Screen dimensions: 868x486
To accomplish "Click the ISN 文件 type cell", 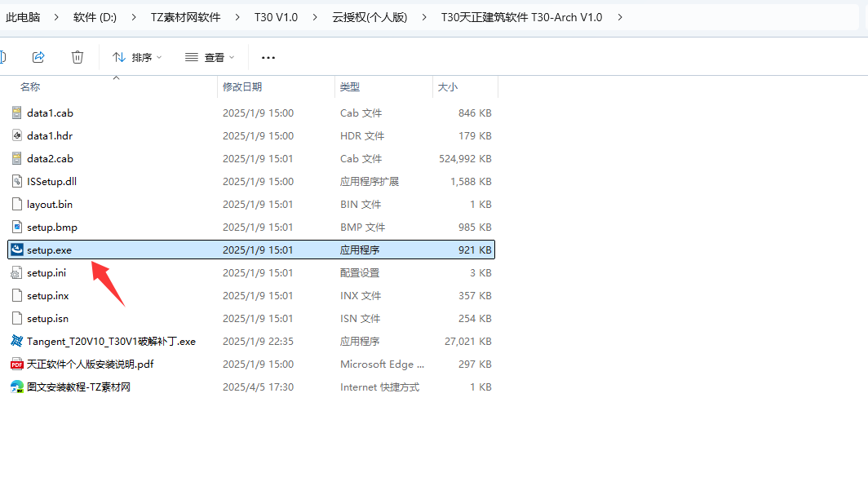I will [360, 318].
